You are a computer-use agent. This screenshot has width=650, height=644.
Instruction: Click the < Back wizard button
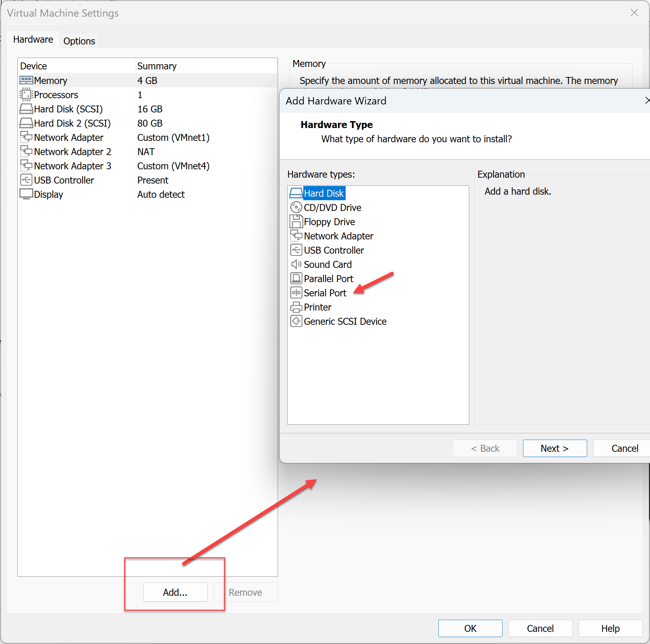point(485,448)
